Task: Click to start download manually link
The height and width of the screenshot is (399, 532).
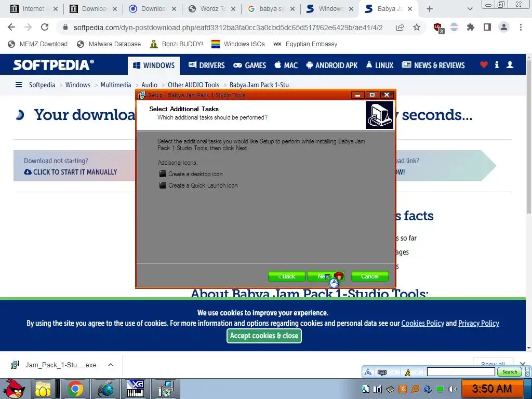Action: [x=71, y=172]
